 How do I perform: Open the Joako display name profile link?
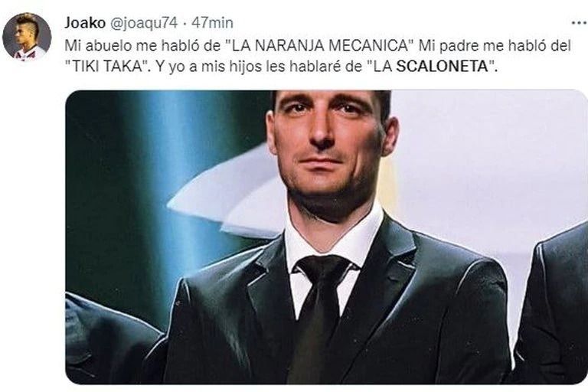[85, 23]
